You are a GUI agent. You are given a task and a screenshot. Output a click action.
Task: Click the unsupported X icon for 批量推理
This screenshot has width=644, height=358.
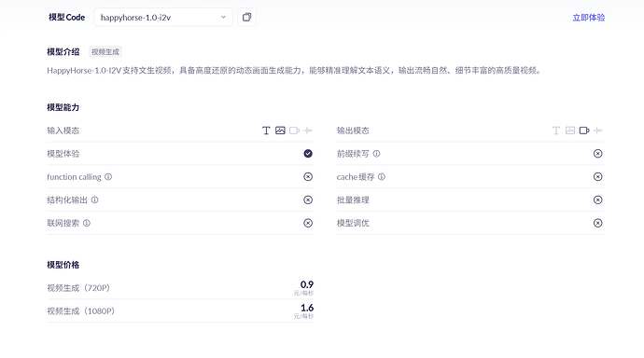click(598, 200)
